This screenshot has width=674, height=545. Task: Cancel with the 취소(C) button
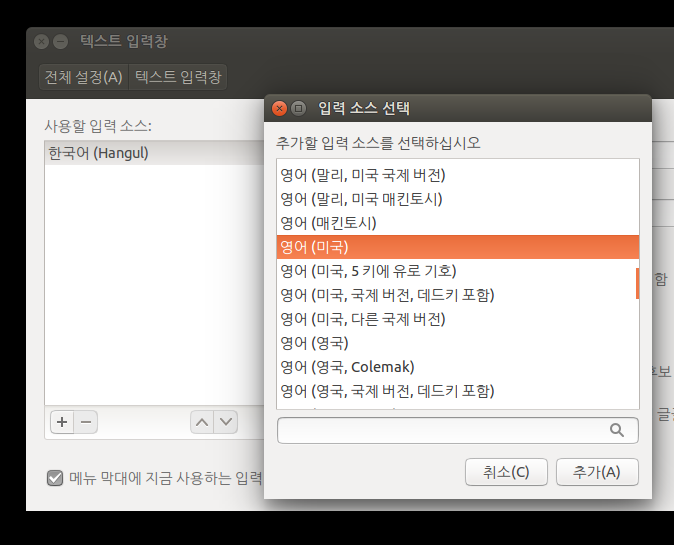pos(506,472)
